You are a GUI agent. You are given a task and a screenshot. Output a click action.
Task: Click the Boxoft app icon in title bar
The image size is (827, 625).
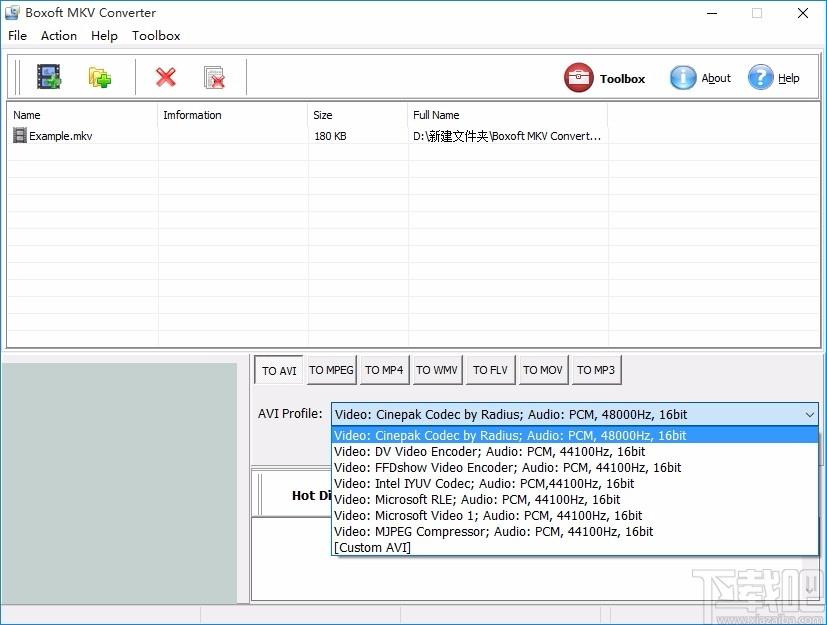tap(12, 12)
